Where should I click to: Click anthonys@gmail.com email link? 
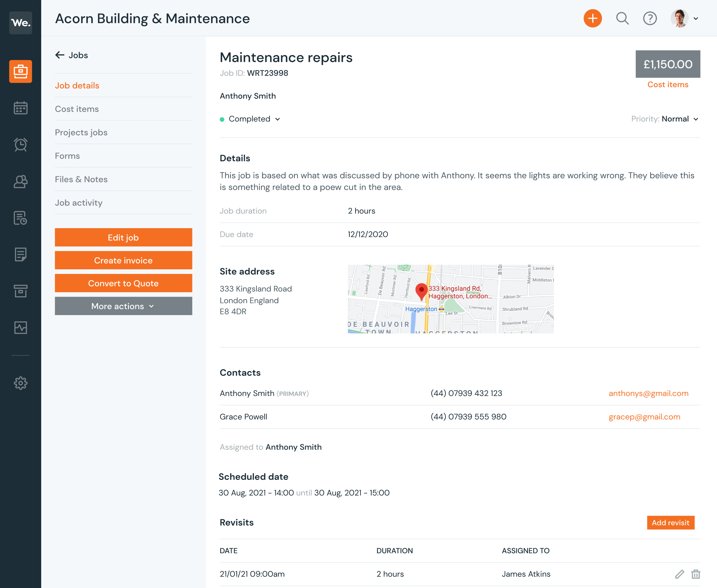pyautogui.click(x=648, y=393)
